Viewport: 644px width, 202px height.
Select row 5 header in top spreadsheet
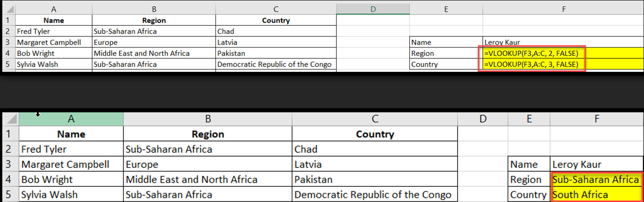9,64
